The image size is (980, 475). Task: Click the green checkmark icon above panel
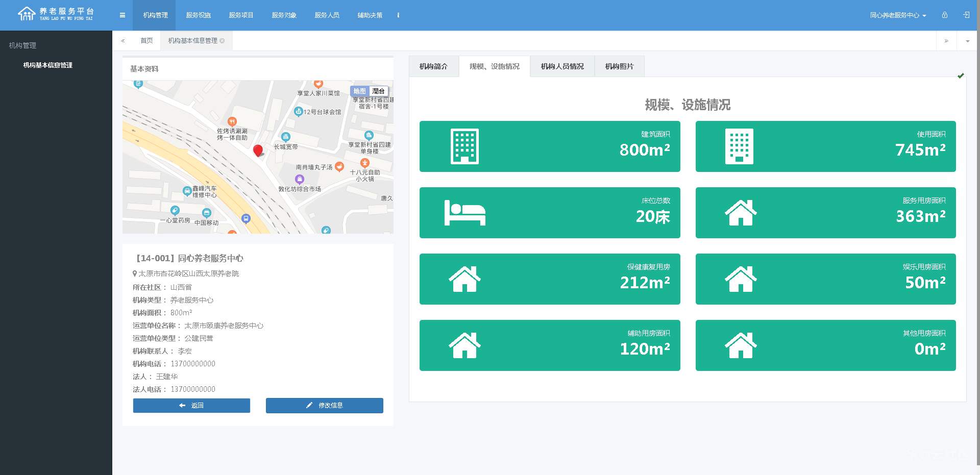coord(961,76)
